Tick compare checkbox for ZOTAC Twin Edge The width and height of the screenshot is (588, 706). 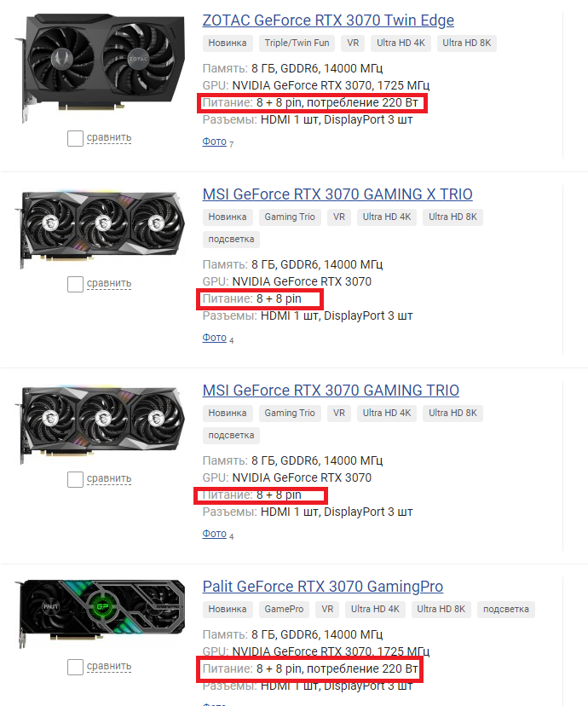tap(75, 138)
